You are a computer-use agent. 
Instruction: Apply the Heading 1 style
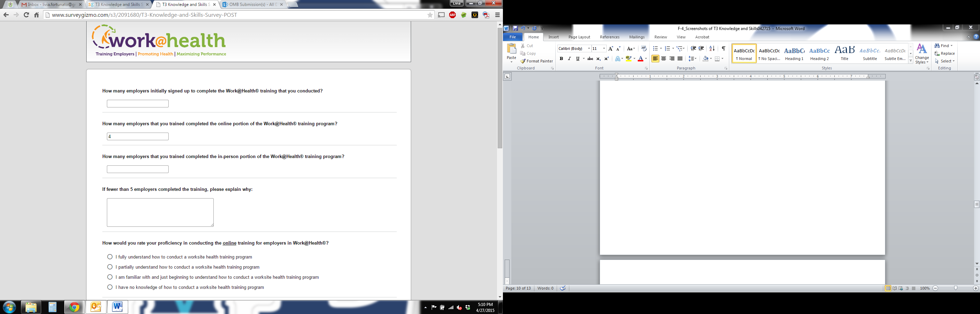794,54
